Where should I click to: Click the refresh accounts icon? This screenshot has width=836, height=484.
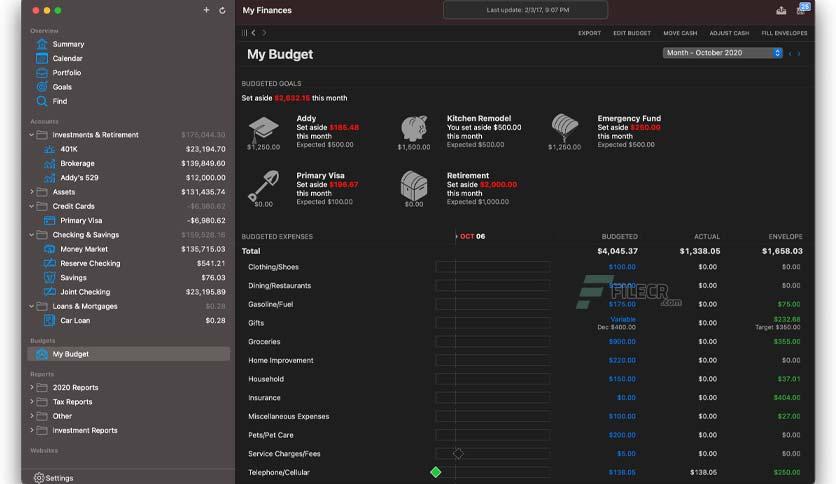222,10
